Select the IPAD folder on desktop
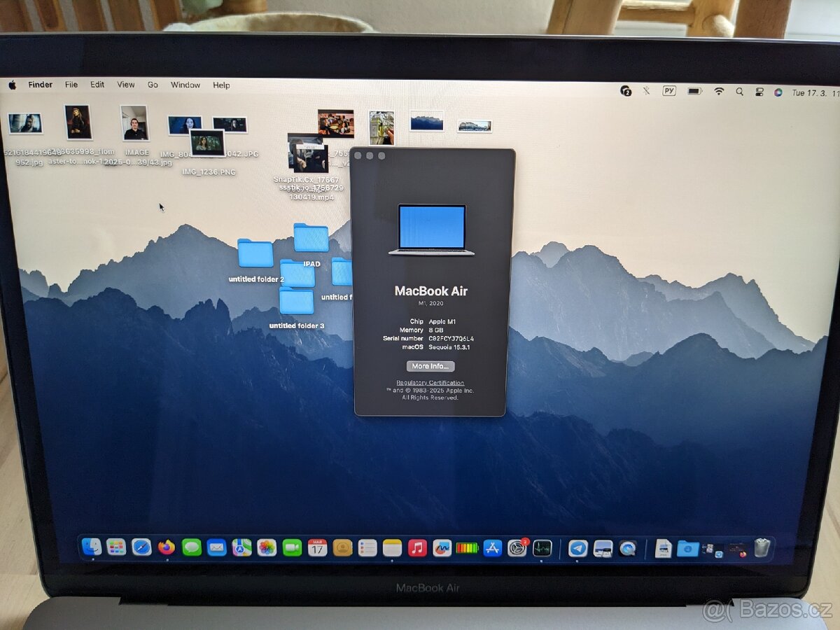Screen dimensions: 840x630 point(311,238)
